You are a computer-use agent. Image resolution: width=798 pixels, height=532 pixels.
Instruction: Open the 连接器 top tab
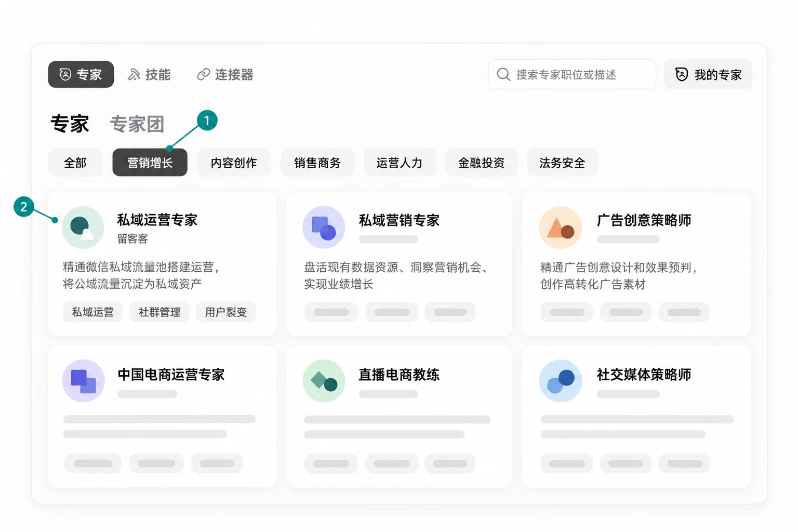pyautogui.click(x=225, y=75)
